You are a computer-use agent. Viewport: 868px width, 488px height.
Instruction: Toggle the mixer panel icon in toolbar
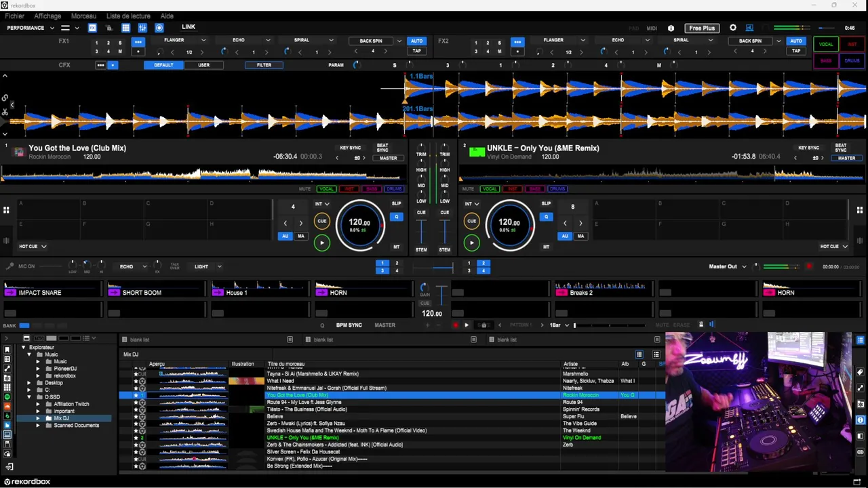coord(142,28)
